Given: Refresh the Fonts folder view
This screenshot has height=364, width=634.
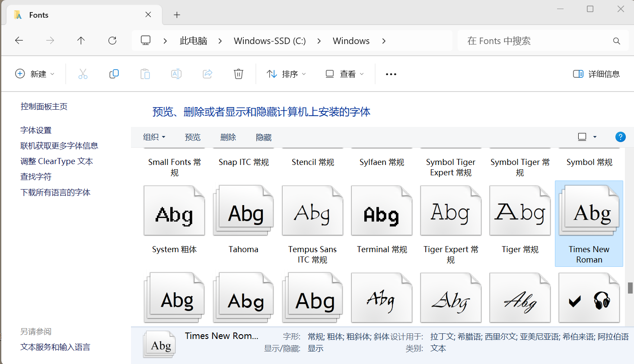Looking at the screenshot, I should (x=112, y=41).
